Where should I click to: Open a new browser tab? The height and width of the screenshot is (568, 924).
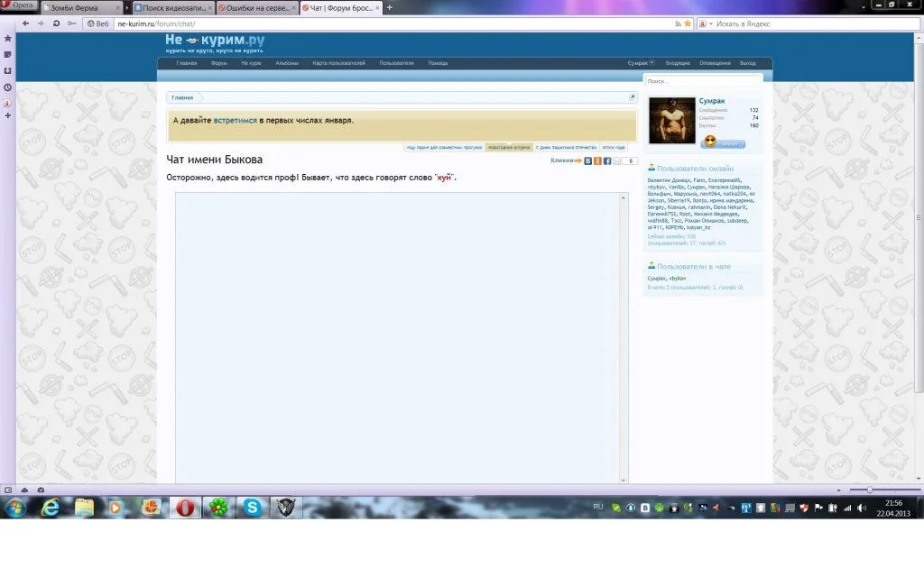[390, 7]
